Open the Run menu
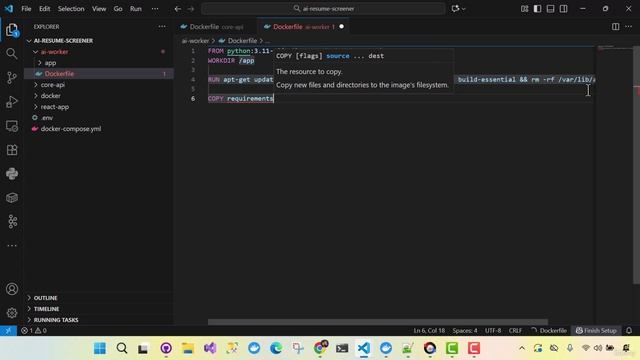640x360 pixels. (x=136, y=9)
